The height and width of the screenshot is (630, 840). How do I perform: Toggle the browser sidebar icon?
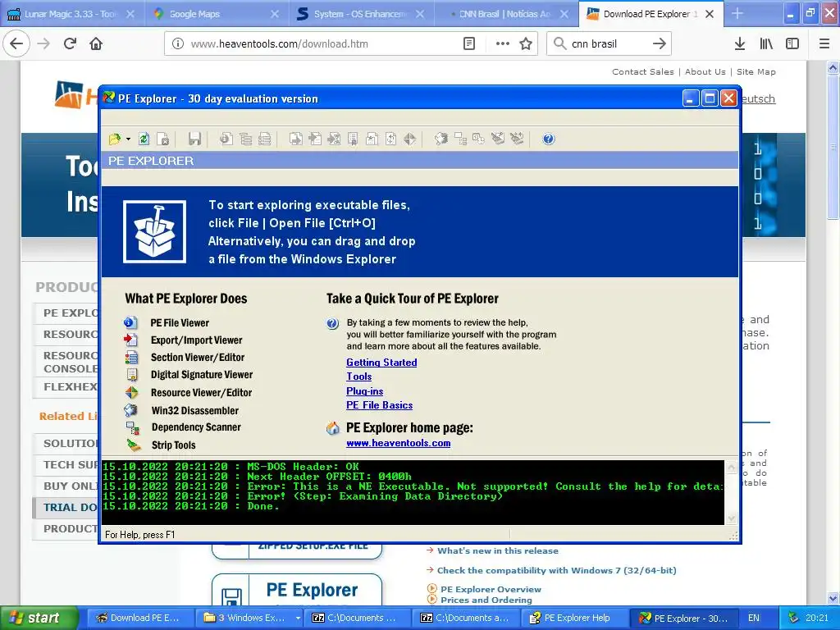[x=792, y=44]
